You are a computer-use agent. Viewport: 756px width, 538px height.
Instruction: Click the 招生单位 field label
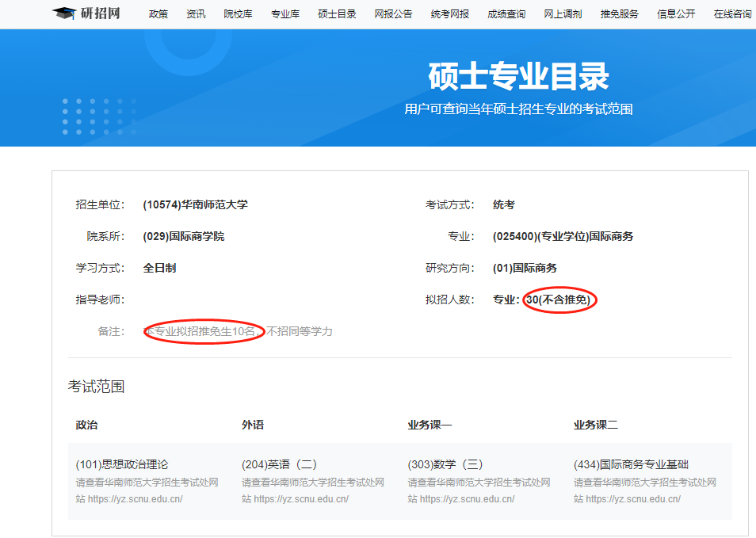click(100, 204)
